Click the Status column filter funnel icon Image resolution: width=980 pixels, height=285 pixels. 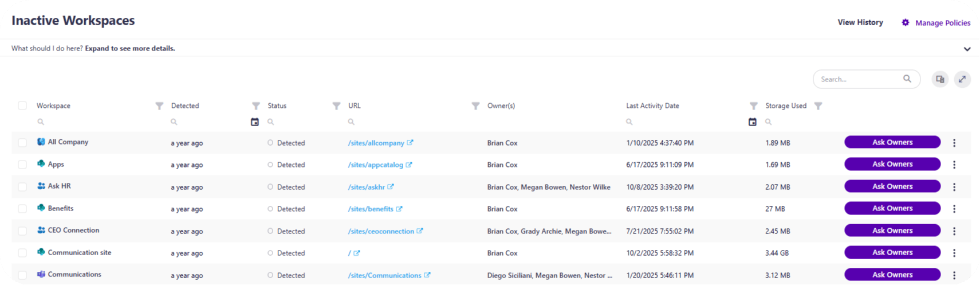tap(336, 106)
